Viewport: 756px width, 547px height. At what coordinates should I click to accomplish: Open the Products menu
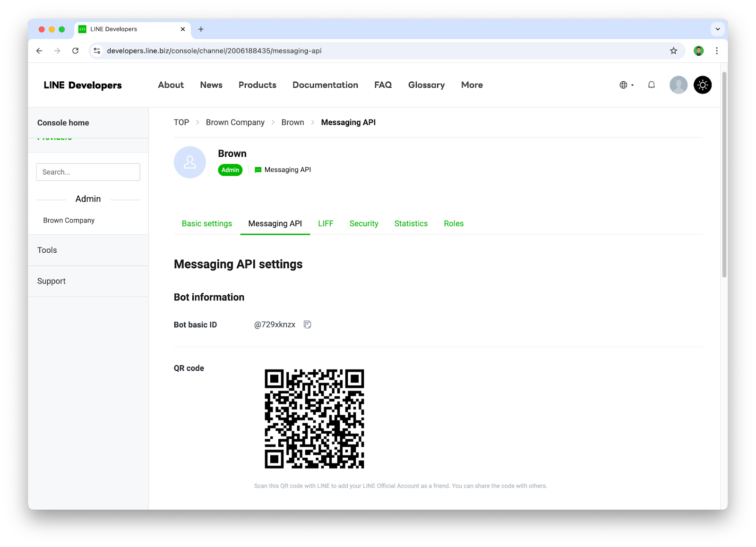[x=258, y=85]
